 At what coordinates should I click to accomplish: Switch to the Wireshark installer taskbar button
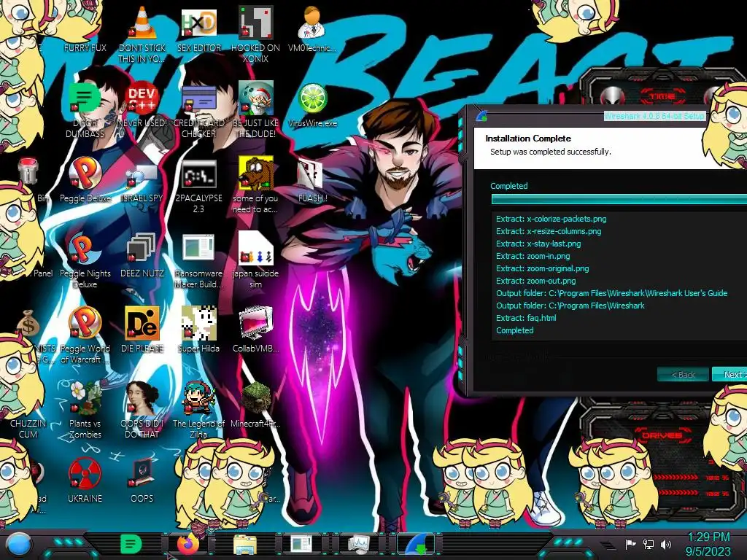(x=416, y=545)
